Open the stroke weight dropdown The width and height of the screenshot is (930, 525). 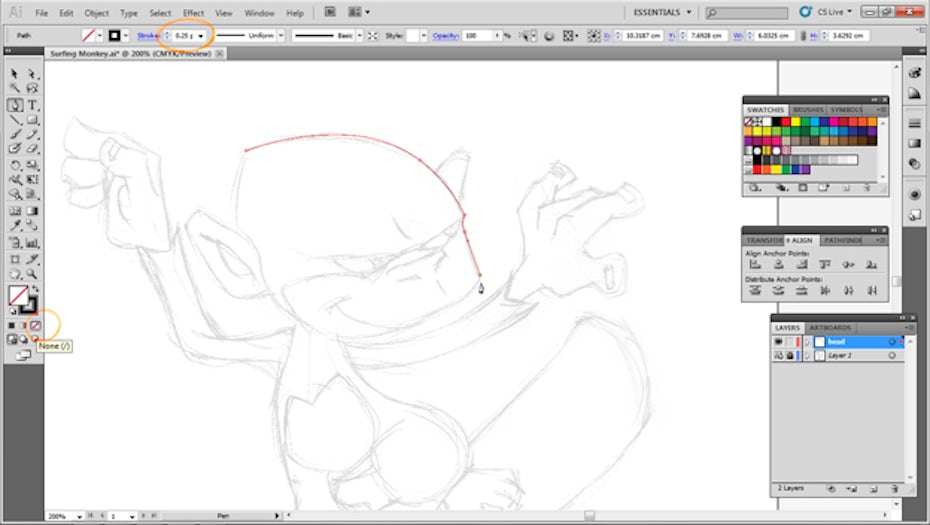tap(201, 36)
